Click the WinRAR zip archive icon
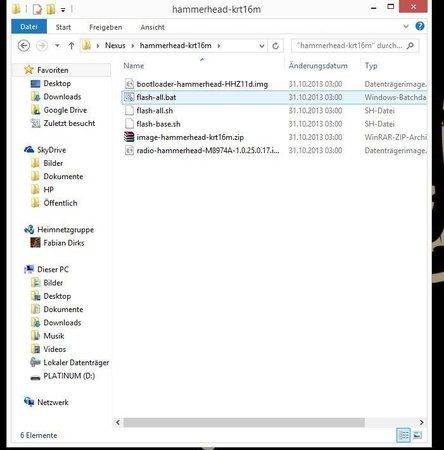The image size is (444, 450). (x=129, y=137)
